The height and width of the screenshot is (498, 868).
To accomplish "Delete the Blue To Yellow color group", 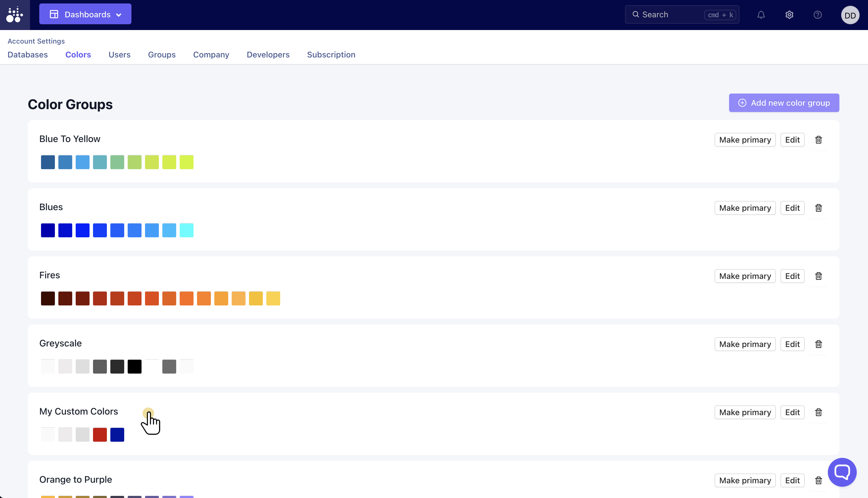I will pyautogui.click(x=818, y=139).
